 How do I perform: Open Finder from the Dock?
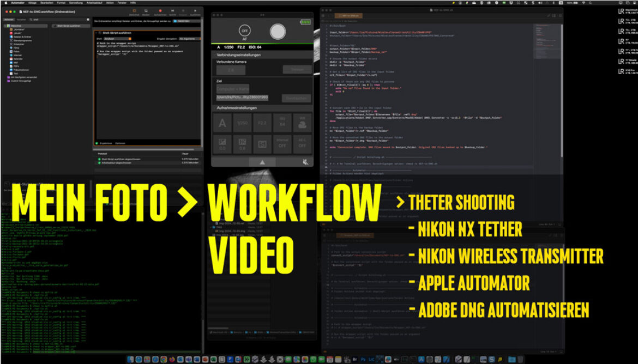pos(131,359)
